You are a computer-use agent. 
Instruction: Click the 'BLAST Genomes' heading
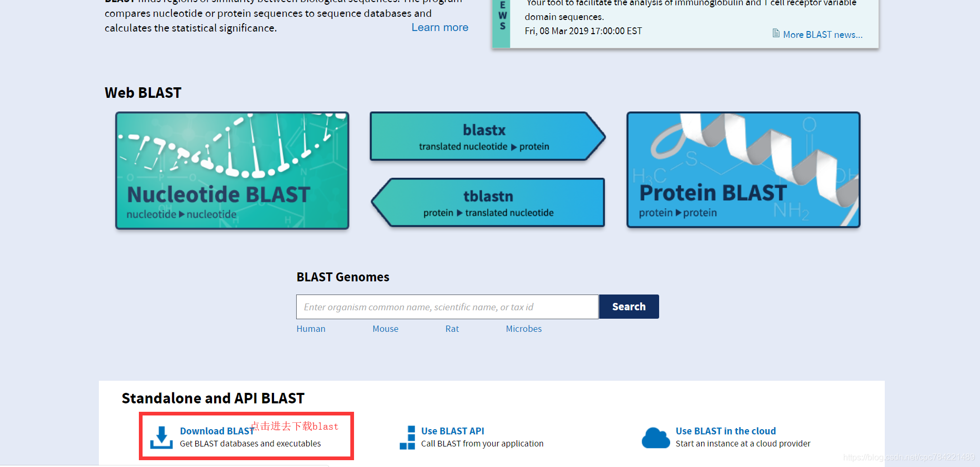[x=343, y=277]
